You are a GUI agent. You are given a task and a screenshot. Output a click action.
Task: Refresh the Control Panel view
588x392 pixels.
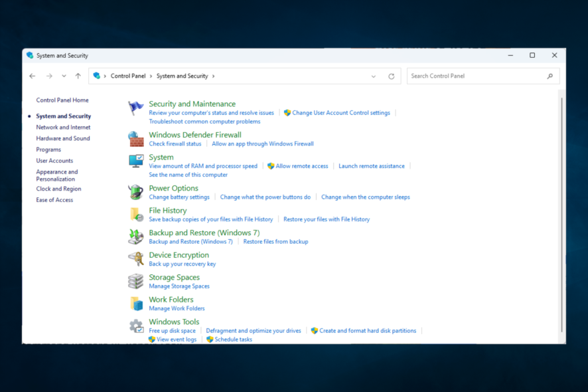pyautogui.click(x=391, y=76)
